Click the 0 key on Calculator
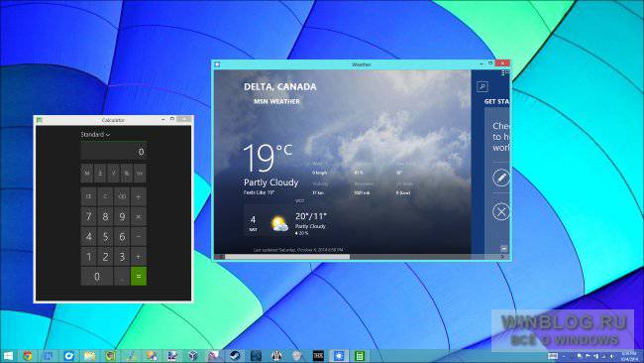 pos(97,277)
